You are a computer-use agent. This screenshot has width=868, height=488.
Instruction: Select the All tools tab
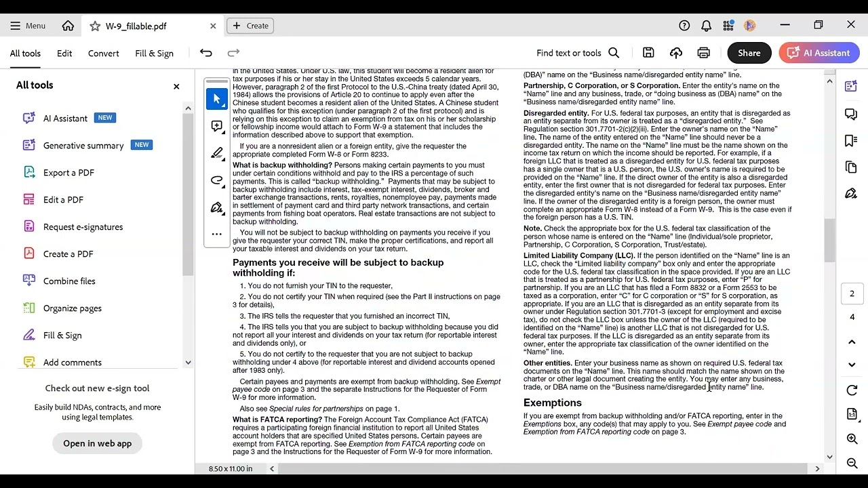tap(25, 54)
